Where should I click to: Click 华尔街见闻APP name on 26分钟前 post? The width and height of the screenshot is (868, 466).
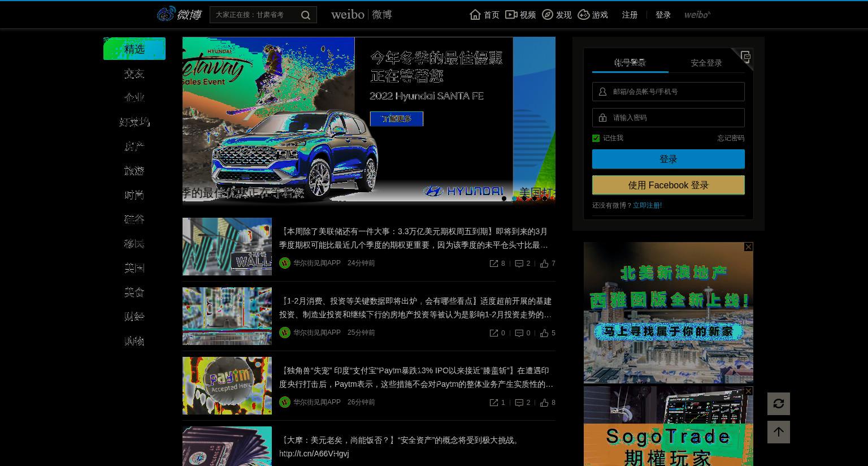pyautogui.click(x=317, y=402)
